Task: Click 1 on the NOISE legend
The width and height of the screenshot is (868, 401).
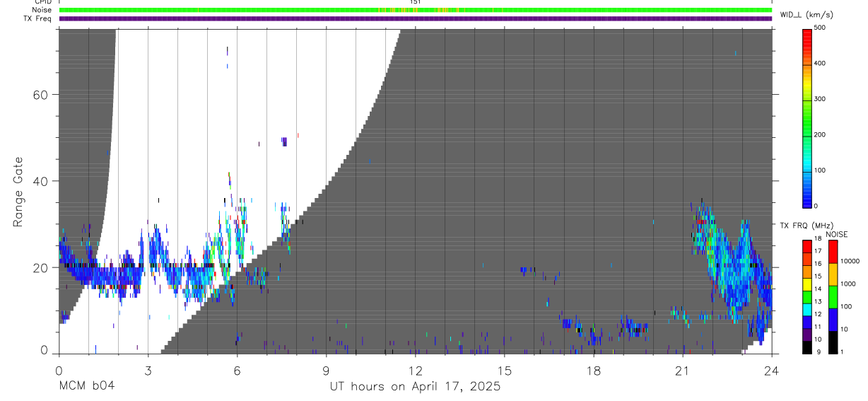Action: (843, 351)
